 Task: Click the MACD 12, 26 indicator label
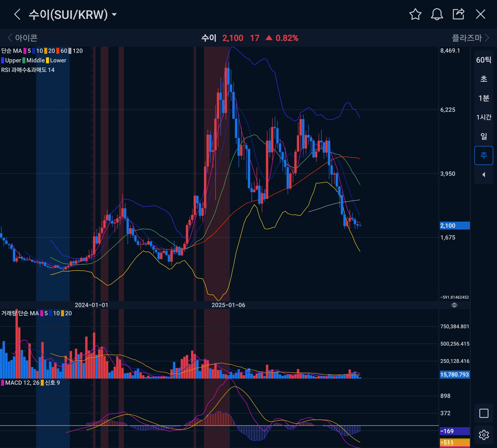(22, 383)
